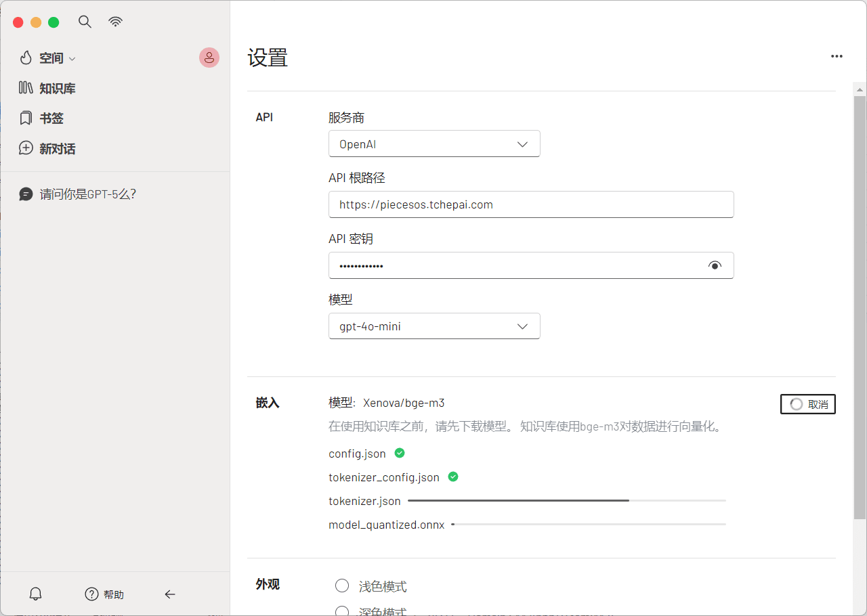Open the search magnifier icon

click(x=85, y=22)
